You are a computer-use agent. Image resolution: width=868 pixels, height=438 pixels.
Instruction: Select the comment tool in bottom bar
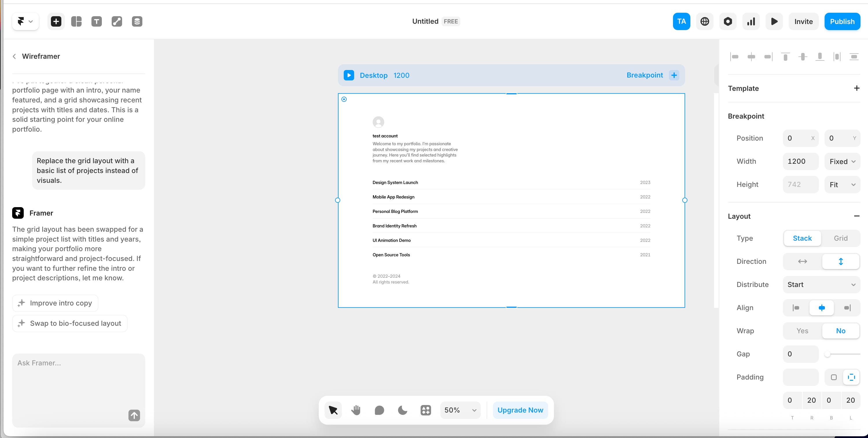379,410
